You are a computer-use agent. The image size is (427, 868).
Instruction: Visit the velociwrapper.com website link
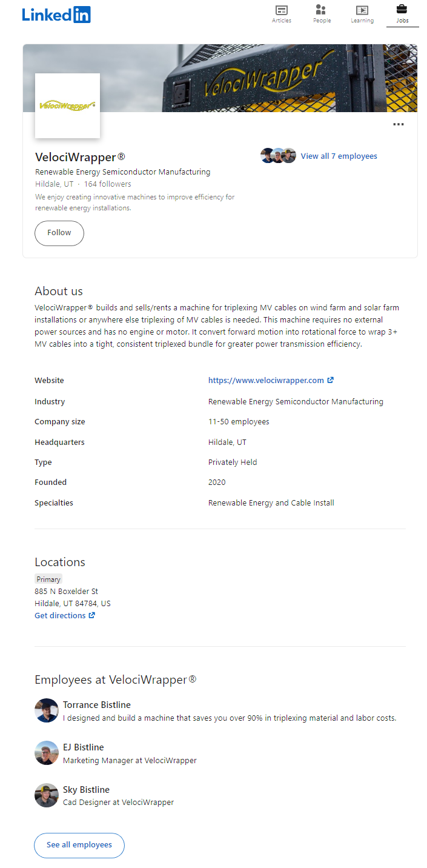266,381
